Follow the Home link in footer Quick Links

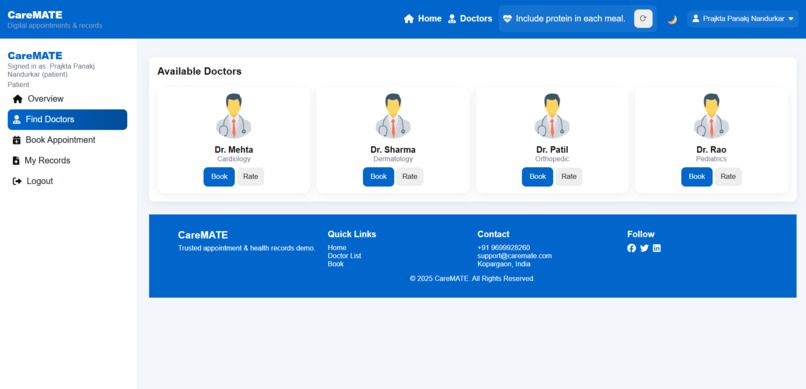point(337,248)
